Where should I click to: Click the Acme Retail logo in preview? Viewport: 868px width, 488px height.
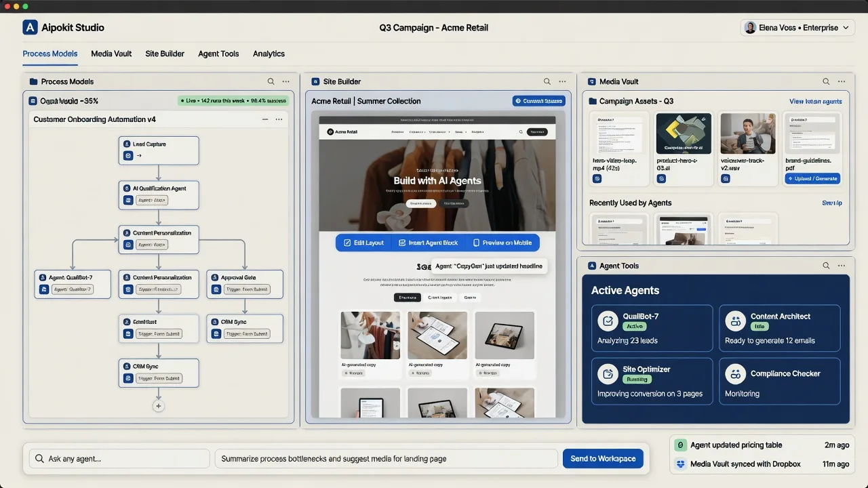point(342,132)
